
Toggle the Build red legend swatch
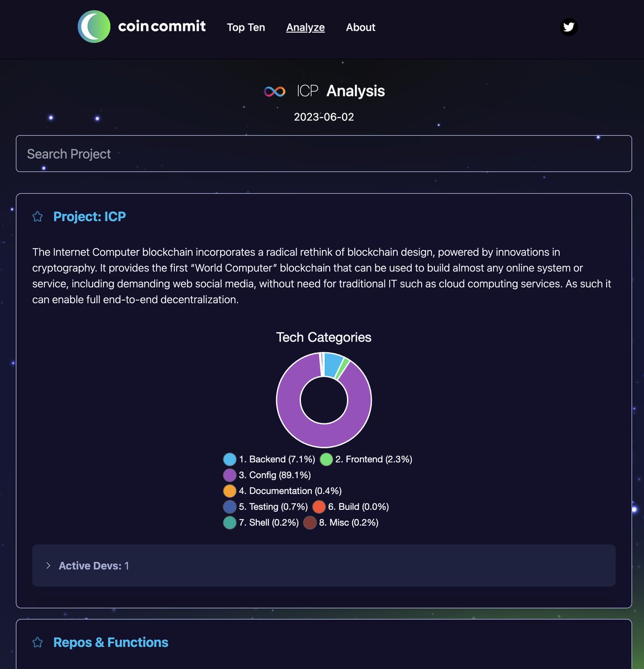319,507
